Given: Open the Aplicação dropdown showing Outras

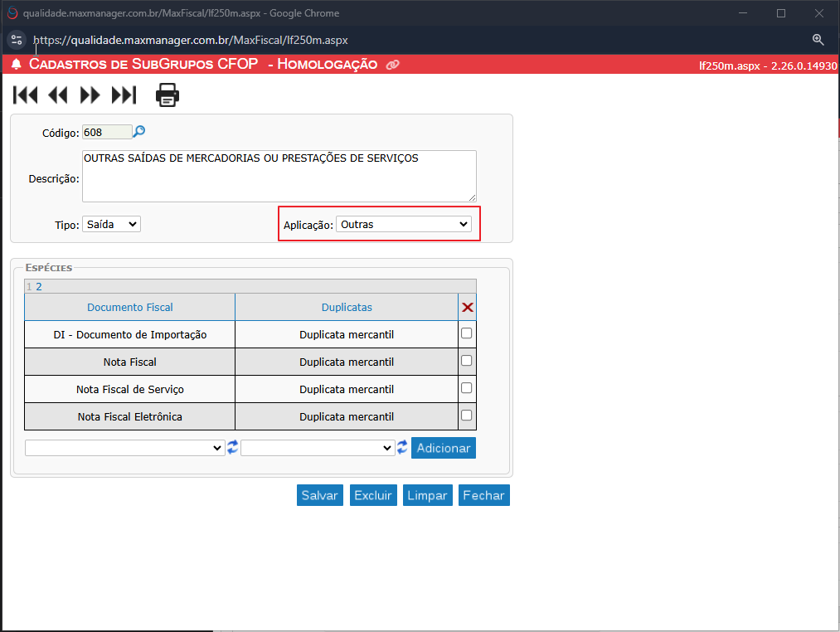Looking at the screenshot, I should [404, 224].
